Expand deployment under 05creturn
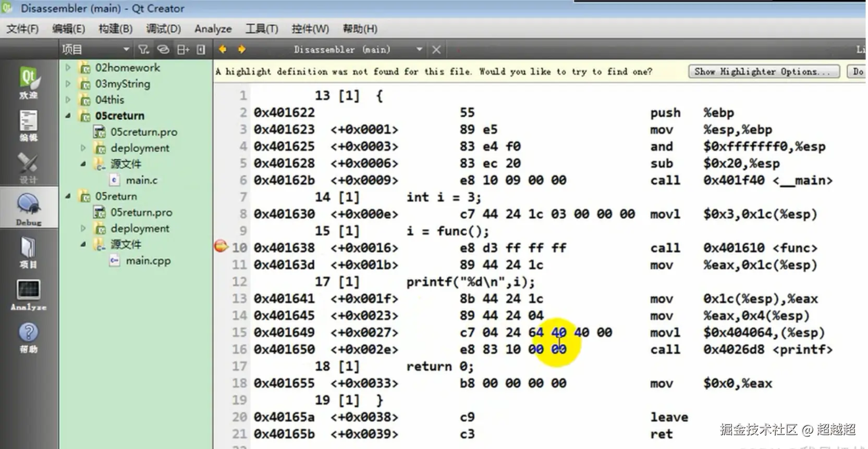868x449 pixels. coord(83,148)
